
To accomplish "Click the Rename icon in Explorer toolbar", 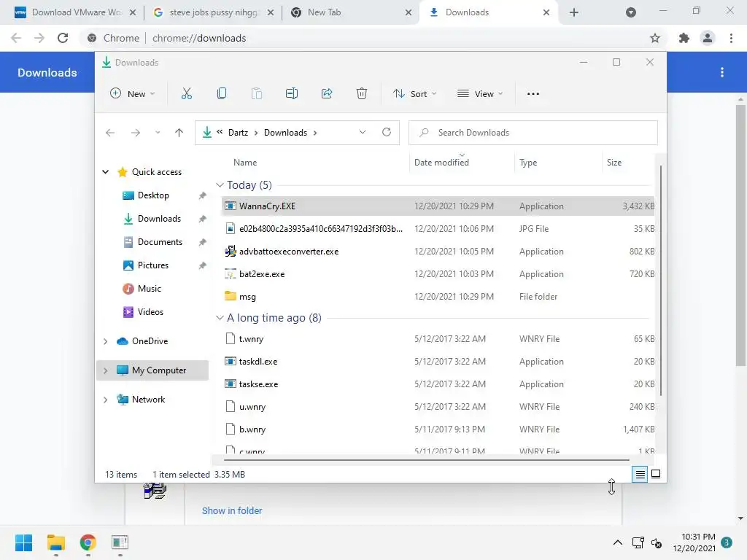I will pos(292,94).
